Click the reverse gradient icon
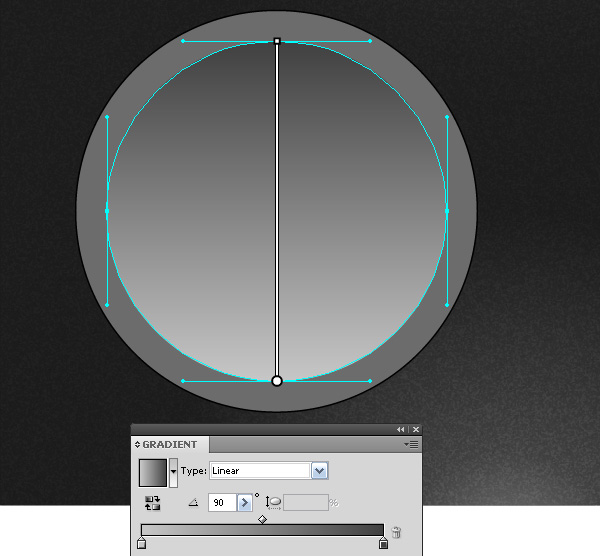The width and height of the screenshot is (600, 556). pos(152,503)
